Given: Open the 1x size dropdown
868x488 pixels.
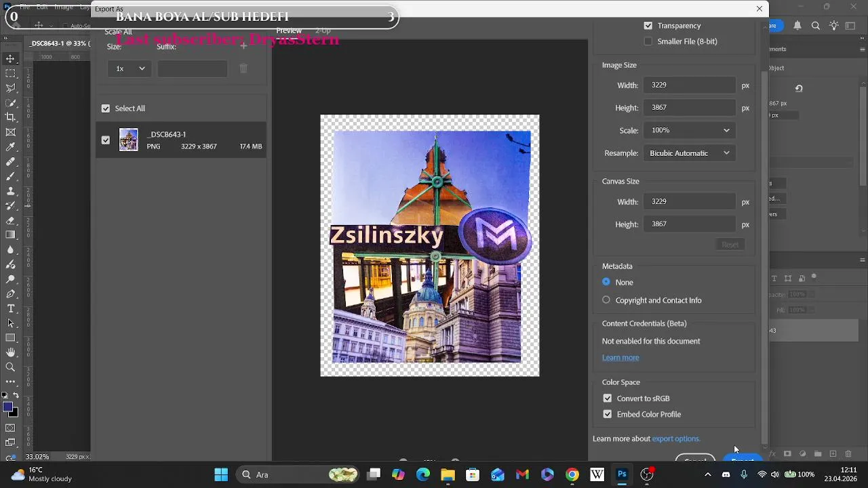Looking at the screenshot, I should tap(130, 68).
